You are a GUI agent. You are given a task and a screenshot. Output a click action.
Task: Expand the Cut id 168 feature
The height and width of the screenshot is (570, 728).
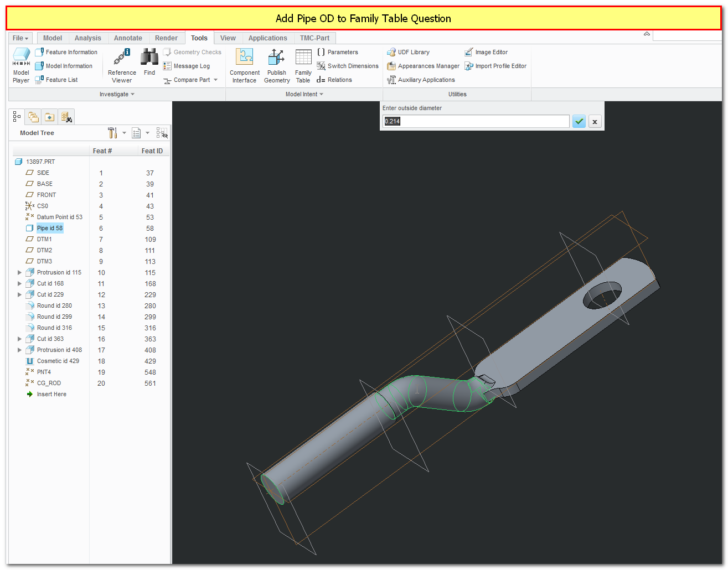point(20,283)
